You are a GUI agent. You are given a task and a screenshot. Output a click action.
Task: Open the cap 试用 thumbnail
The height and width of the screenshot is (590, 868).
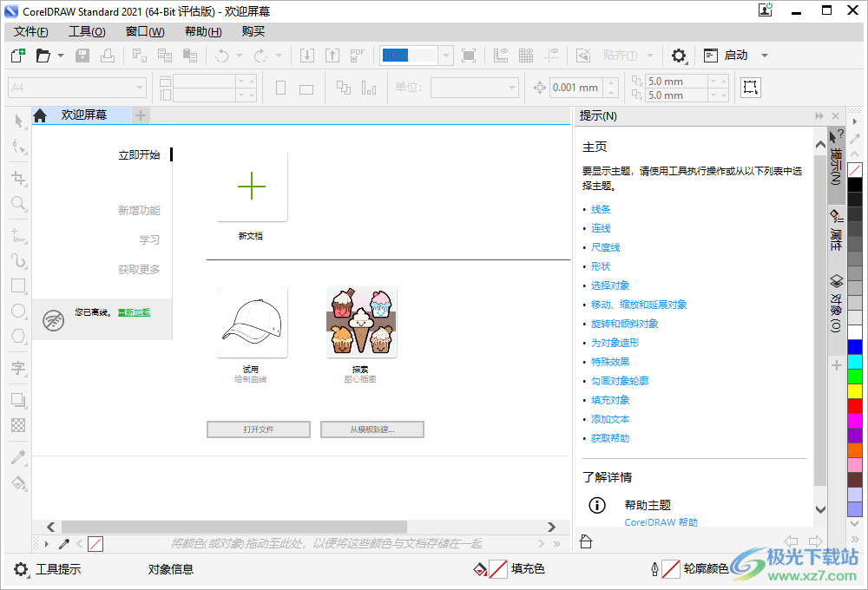tap(252, 323)
